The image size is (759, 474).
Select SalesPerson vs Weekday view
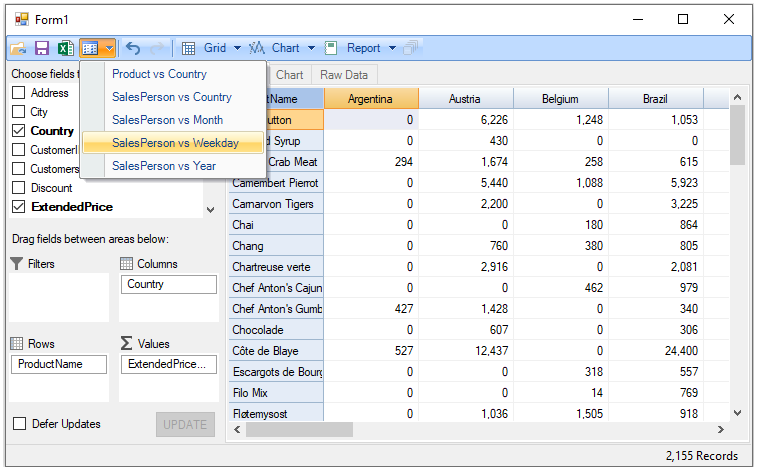[175, 143]
